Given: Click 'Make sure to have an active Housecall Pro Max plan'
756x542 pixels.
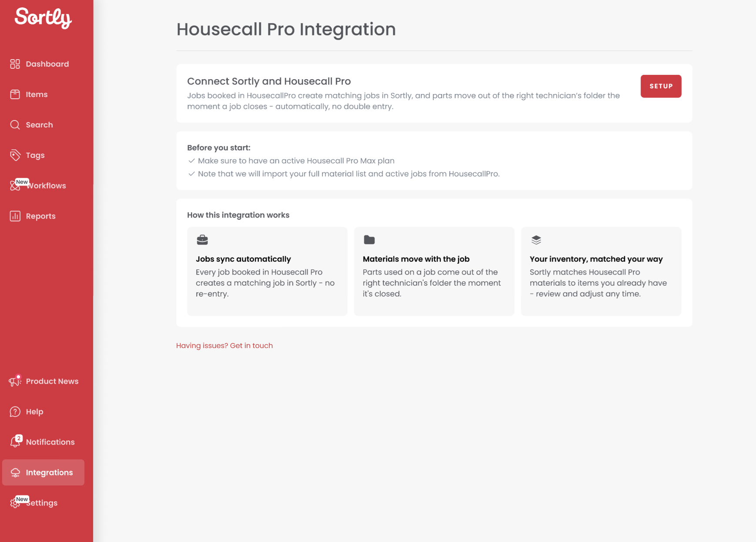Looking at the screenshot, I should click(x=296, y=161).
